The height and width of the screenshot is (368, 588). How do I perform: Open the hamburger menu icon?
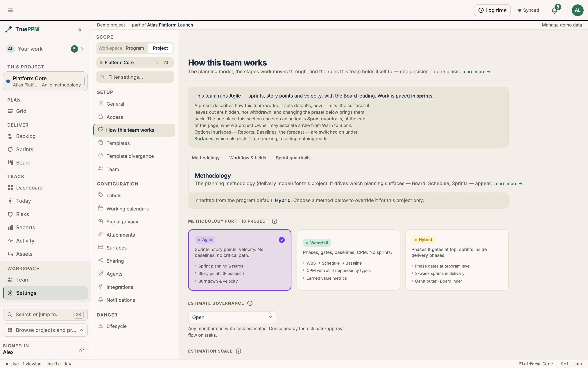pos(10,10)
